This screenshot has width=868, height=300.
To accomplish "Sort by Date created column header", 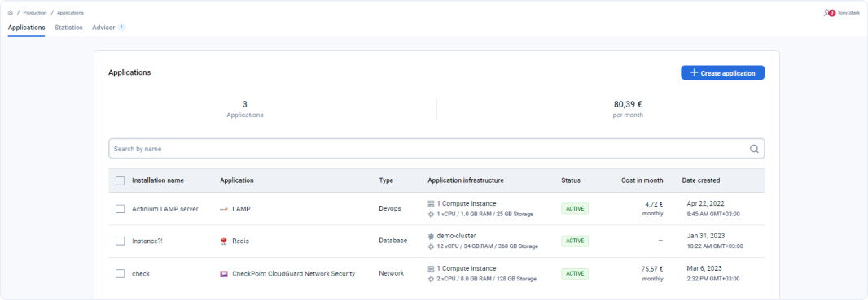I will (701, 180).
